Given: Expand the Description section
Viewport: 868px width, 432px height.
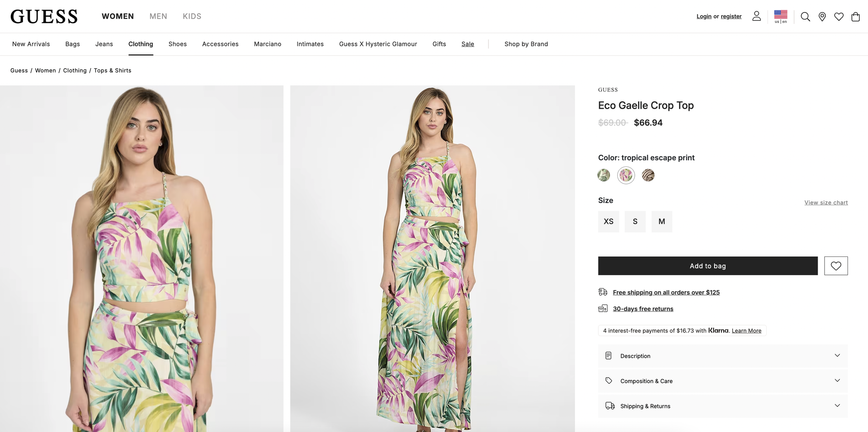Looking at the screenshot, I should click(723, 356).
